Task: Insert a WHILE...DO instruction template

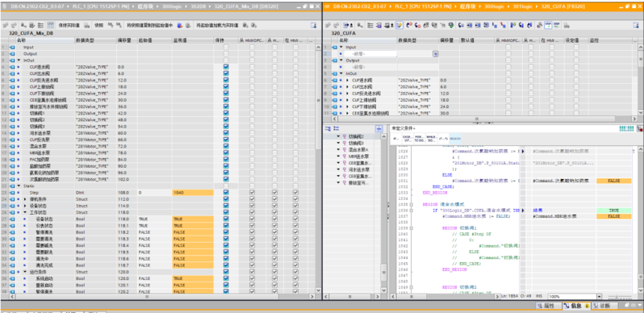Action: [431, 138]
